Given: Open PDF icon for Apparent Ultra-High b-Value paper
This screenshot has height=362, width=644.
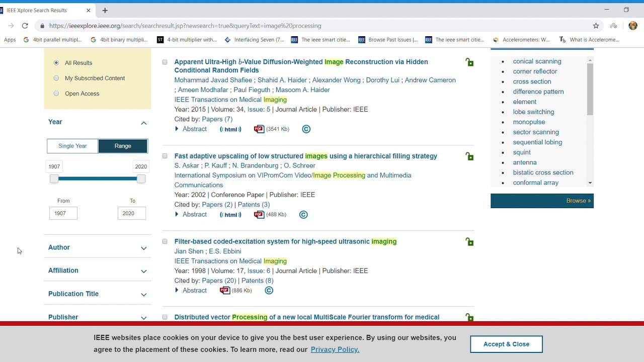Looking at the screenshot, I should (259, 129).
